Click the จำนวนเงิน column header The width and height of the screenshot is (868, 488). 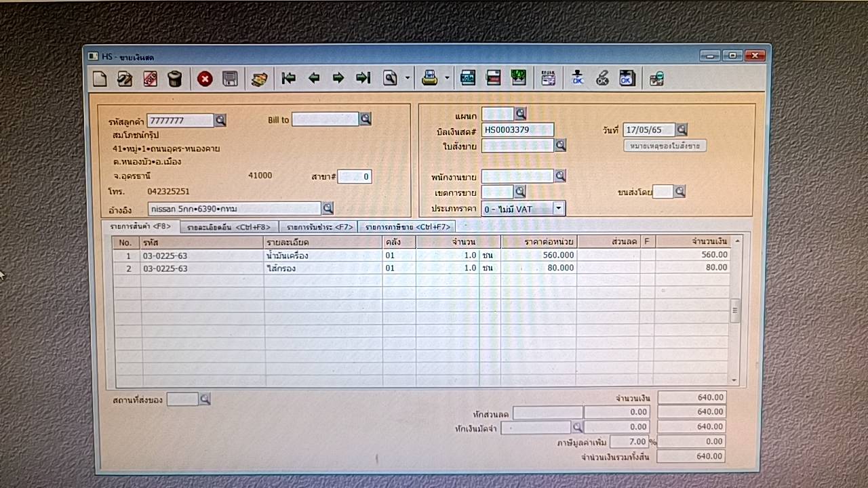692,241
